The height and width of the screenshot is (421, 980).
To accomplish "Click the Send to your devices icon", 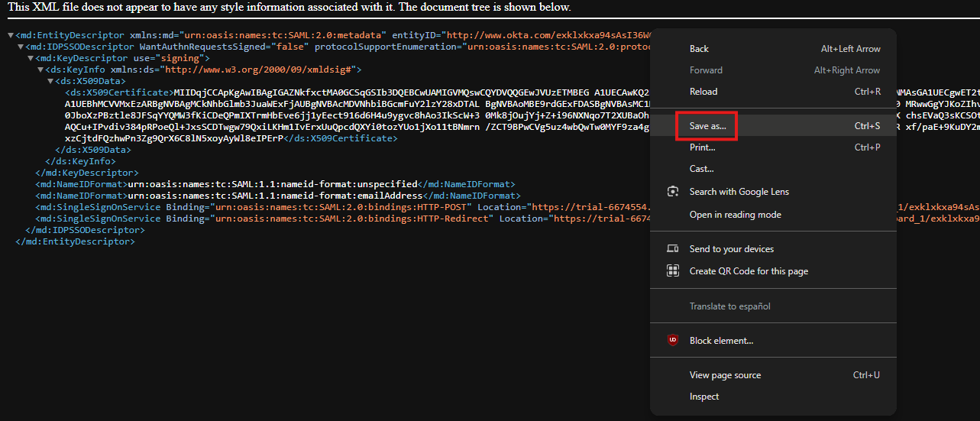I will (x=672, y=249).
